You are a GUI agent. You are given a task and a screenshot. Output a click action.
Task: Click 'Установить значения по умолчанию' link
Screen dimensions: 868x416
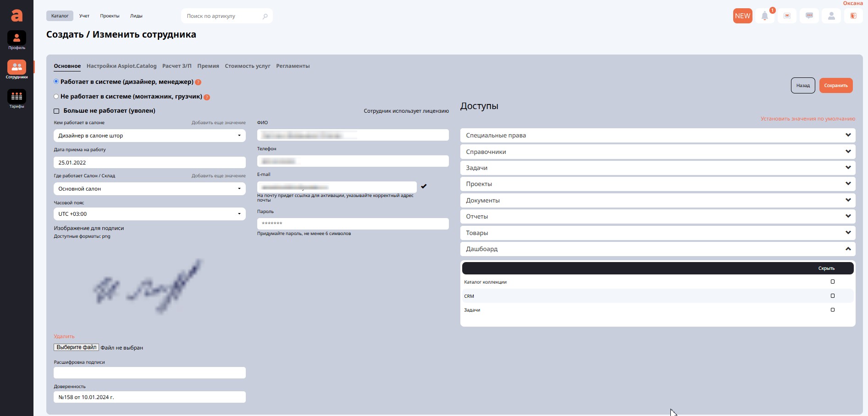[807, 119]
